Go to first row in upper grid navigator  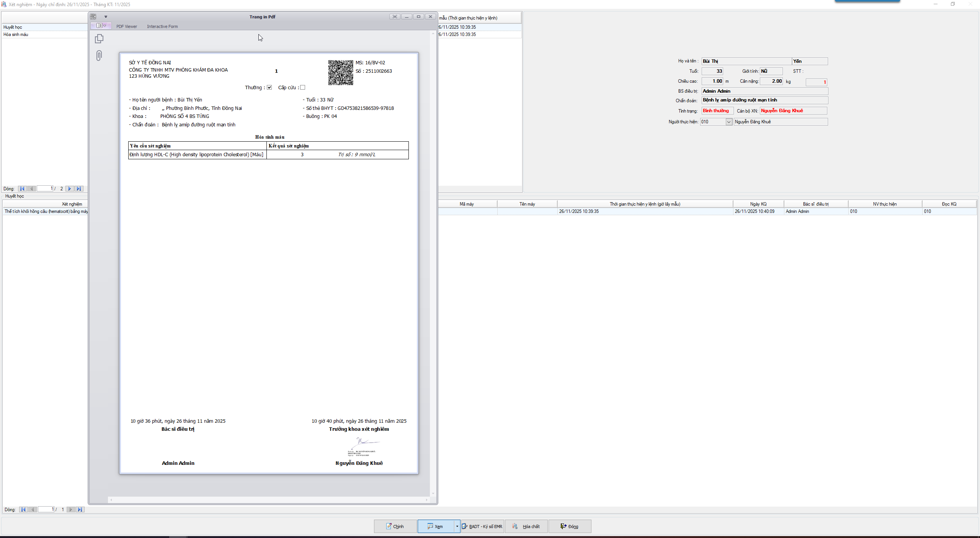[22, 188]
